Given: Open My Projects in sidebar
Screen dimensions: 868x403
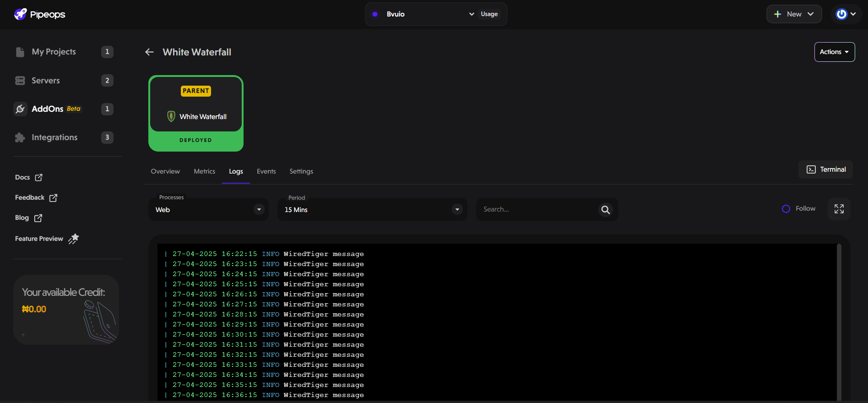Looking at the screenshot, I should pyautogui.click(x=54, y=52).
